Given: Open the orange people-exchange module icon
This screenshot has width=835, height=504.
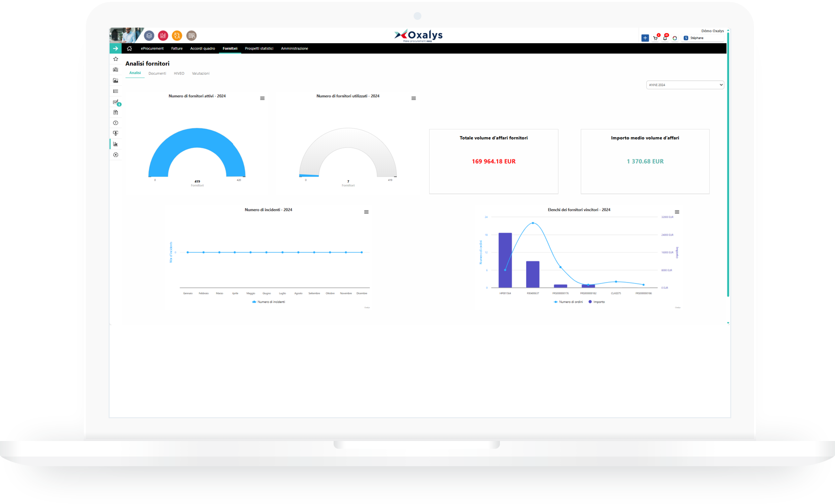Looking at the screenshot, I should pos(177,35).
